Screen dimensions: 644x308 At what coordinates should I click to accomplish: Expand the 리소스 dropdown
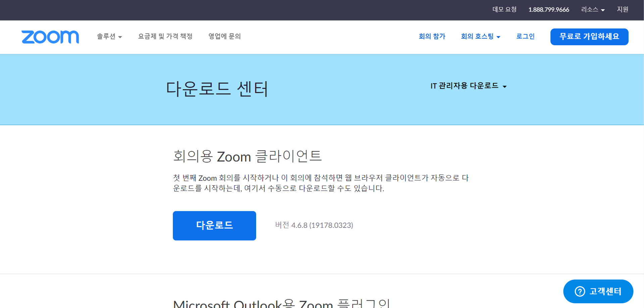coord(593,9)
